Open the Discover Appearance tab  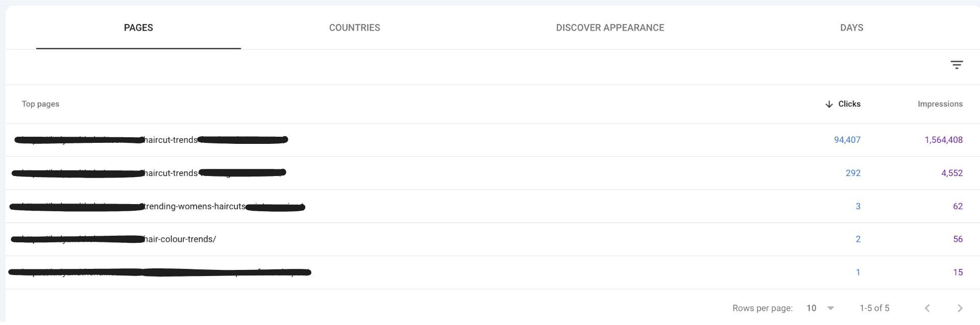tap(610, 28)
